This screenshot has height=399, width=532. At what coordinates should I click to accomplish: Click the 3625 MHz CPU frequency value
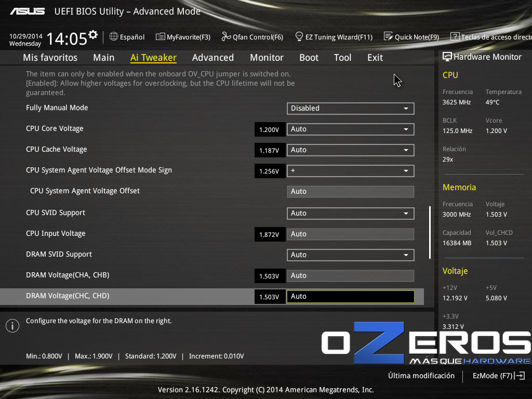457,102
